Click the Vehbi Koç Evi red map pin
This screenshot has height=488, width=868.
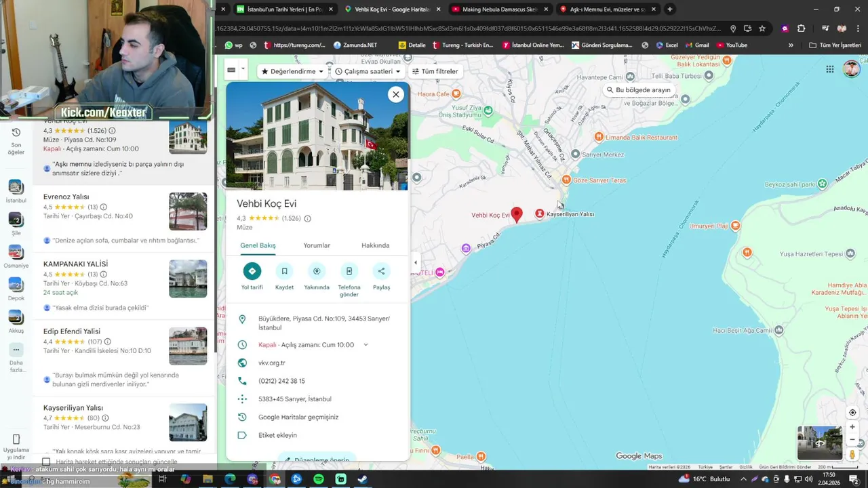click(517, 215)
